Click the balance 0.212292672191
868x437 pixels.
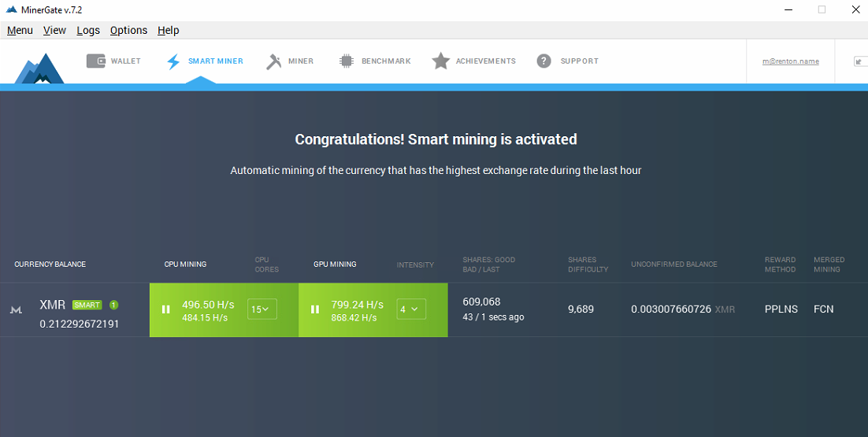coord(80,324)
